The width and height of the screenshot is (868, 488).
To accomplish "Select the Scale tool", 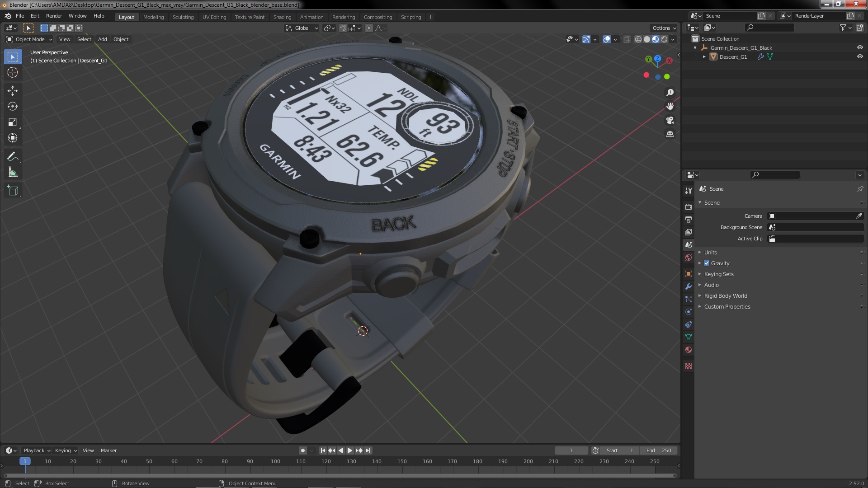I will (x=13, y=122).
